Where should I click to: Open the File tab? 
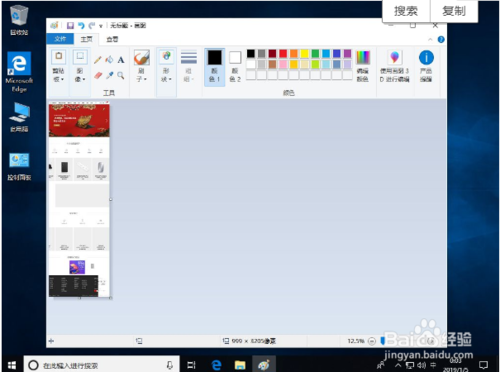60,39
